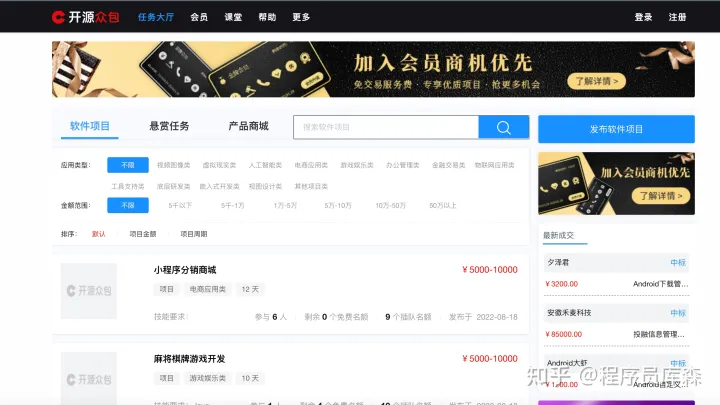Open the 任务大厅 menu item

(x=156, y=17)
